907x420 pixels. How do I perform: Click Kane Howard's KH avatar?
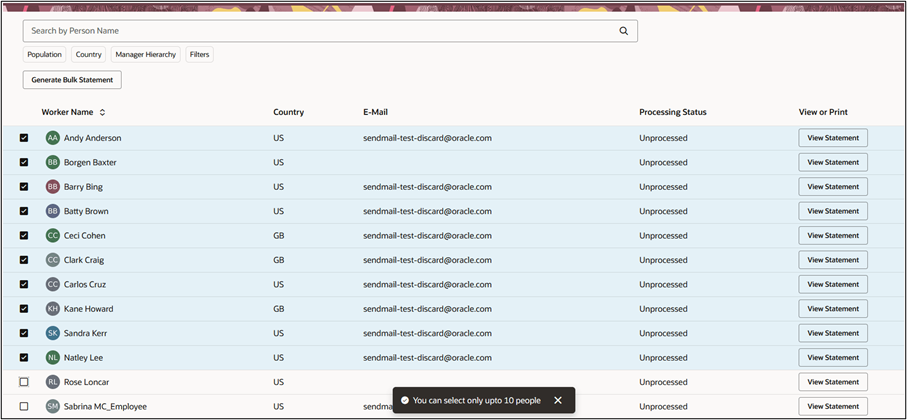pyautogui.click(x=53, y=309)
